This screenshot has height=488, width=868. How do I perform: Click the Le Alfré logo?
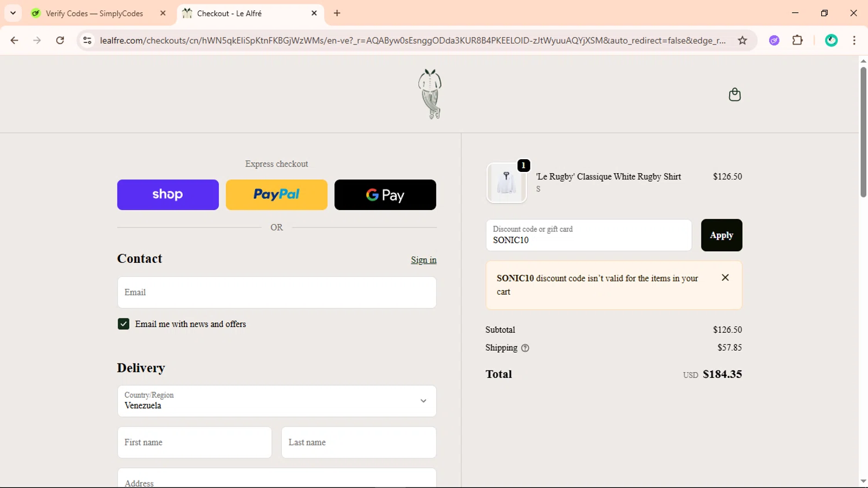[x=430, y=94]
